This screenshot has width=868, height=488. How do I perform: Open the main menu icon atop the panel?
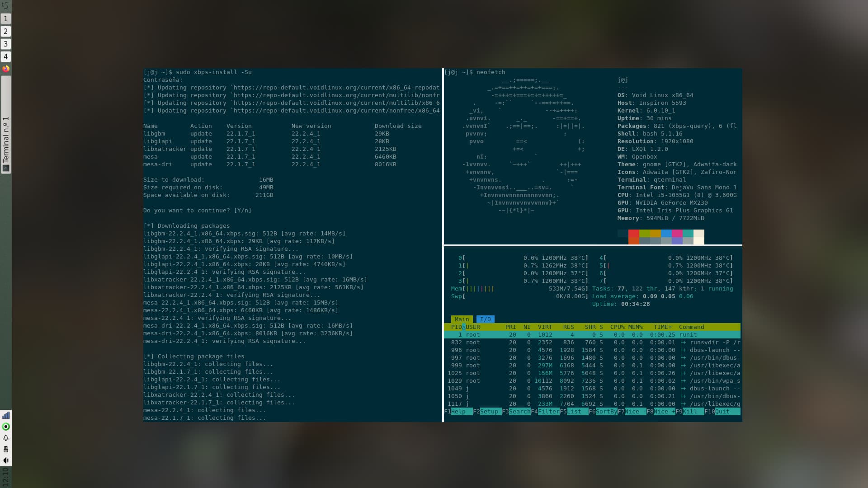click(5, 5)
